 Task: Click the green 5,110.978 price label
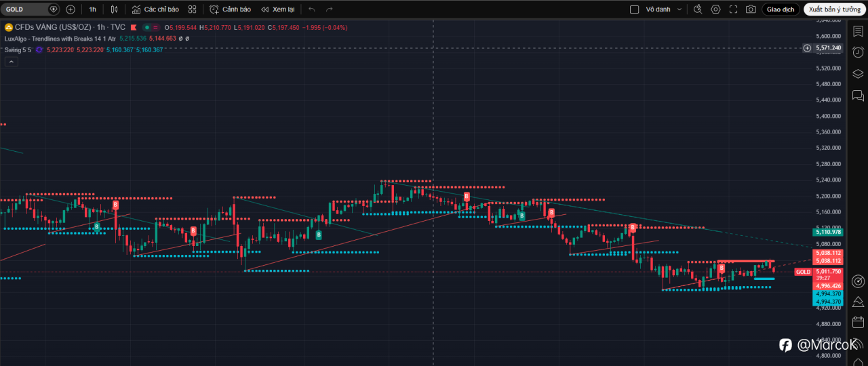point(828,232)
